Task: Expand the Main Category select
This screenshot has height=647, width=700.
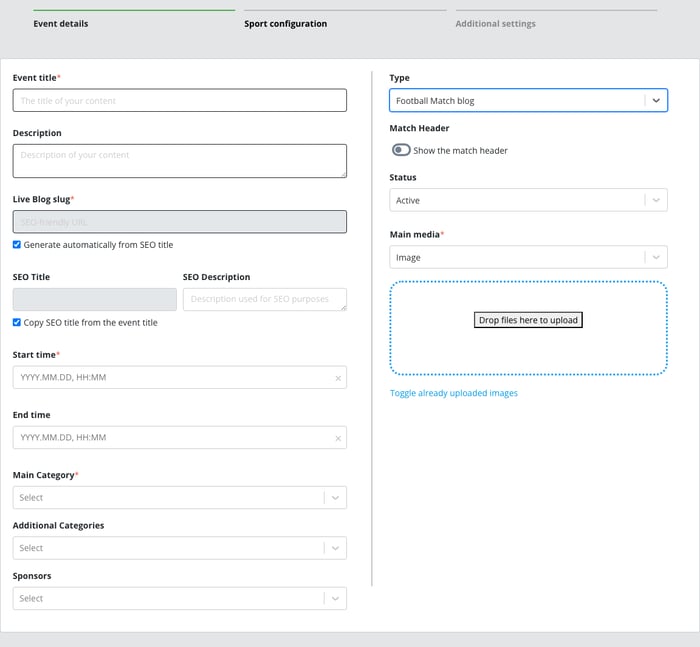Action: pyautogui.click(x=179, y=497)
